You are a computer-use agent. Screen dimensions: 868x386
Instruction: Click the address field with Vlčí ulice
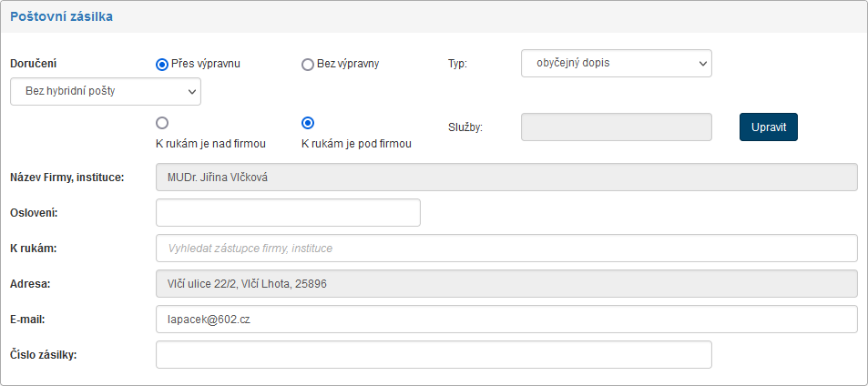[x=506, y=284]
